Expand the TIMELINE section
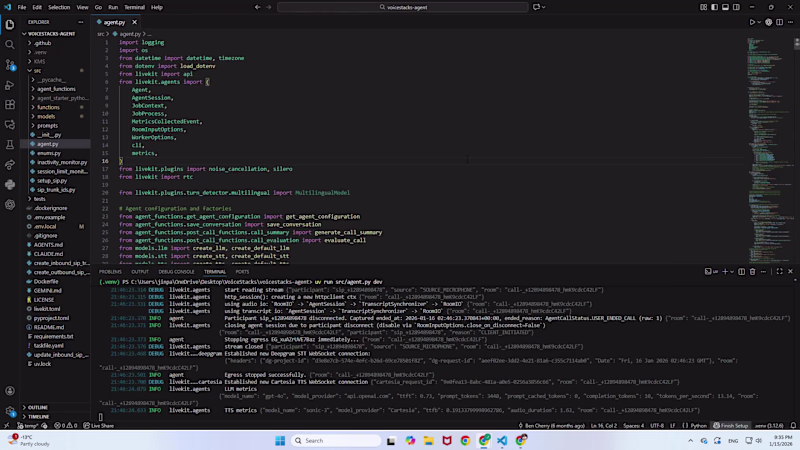 (39, 417)
